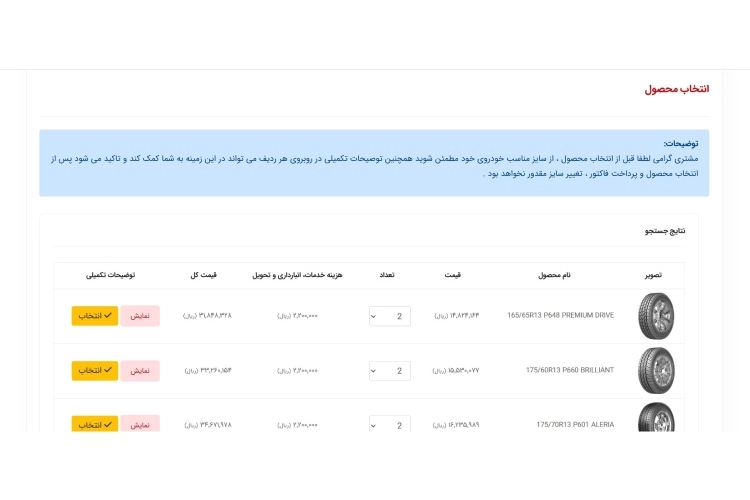Click the blue توضیحات notice box
Screen dimensions: 750x500
pos(374,162)
